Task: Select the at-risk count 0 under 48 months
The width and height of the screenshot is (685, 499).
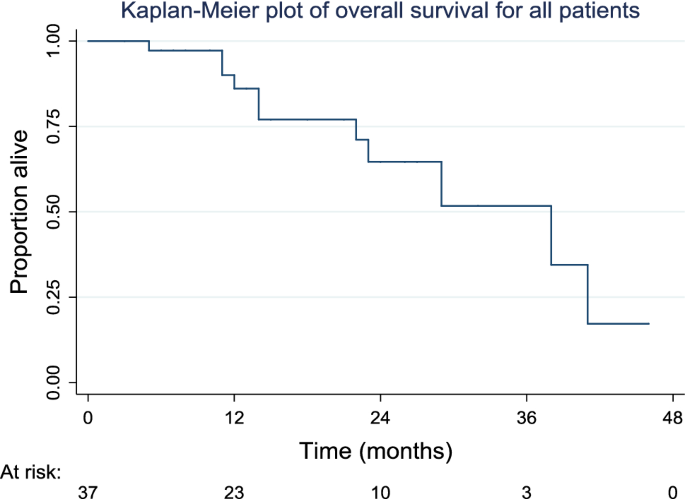Action: [x=672, y=489]
